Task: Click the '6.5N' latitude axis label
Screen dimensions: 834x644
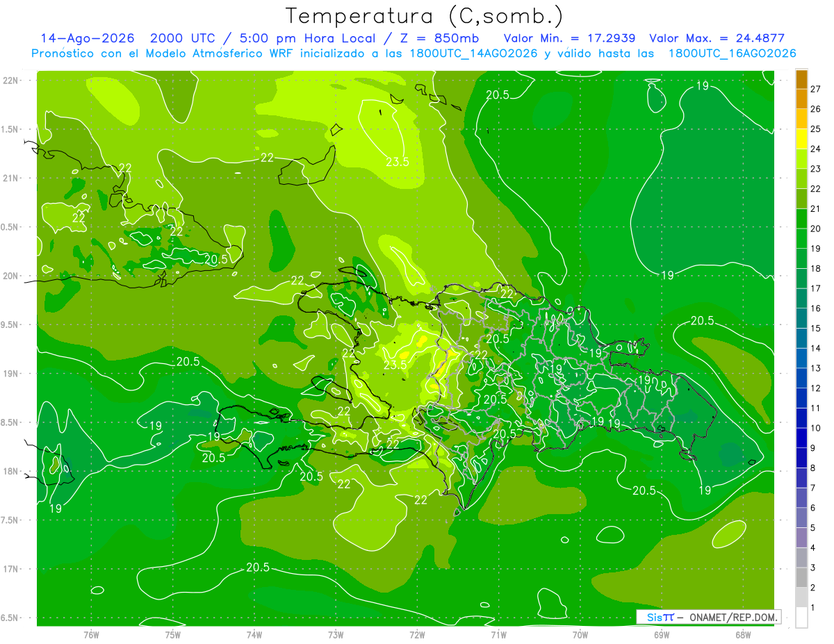Action: pyautogui.click(x=10, y=618)
